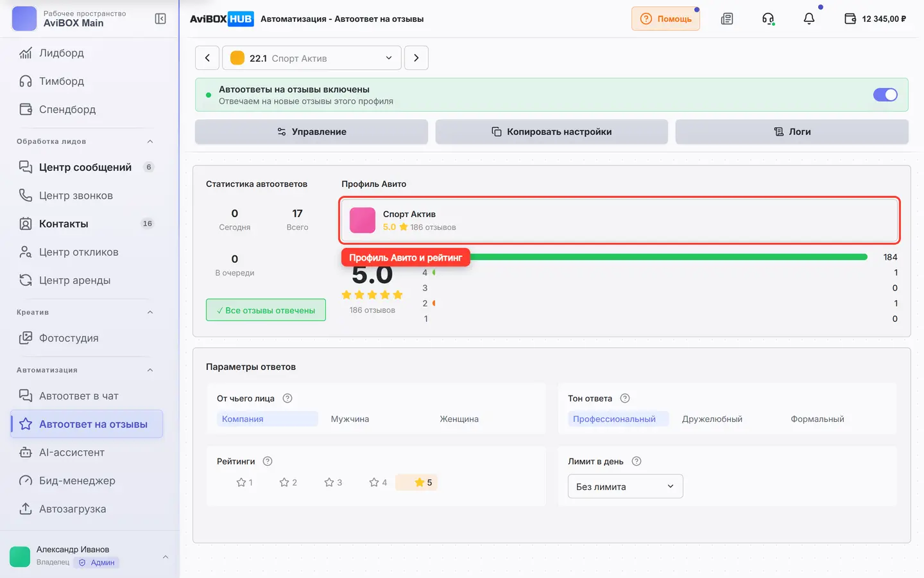
Task: Open profile selector 22.1 Спорт Актив
Action: pyautogui.click(x=312, y=58)
